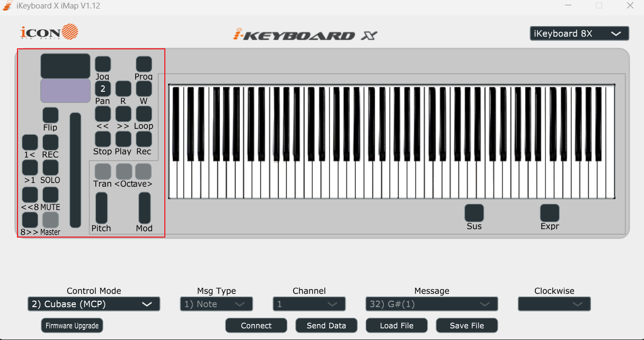Screen dimensions: 644x340
Task: Click the purple touch pad panel
Action: point(65,91)
